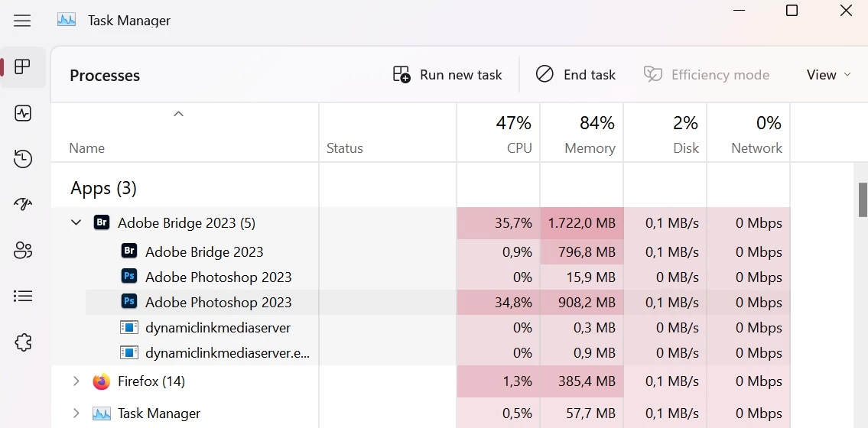Click the 35,7% CPU value
The height and width of the screenshot is (428, 868).
pyautogui.click(x=513, y=223)
